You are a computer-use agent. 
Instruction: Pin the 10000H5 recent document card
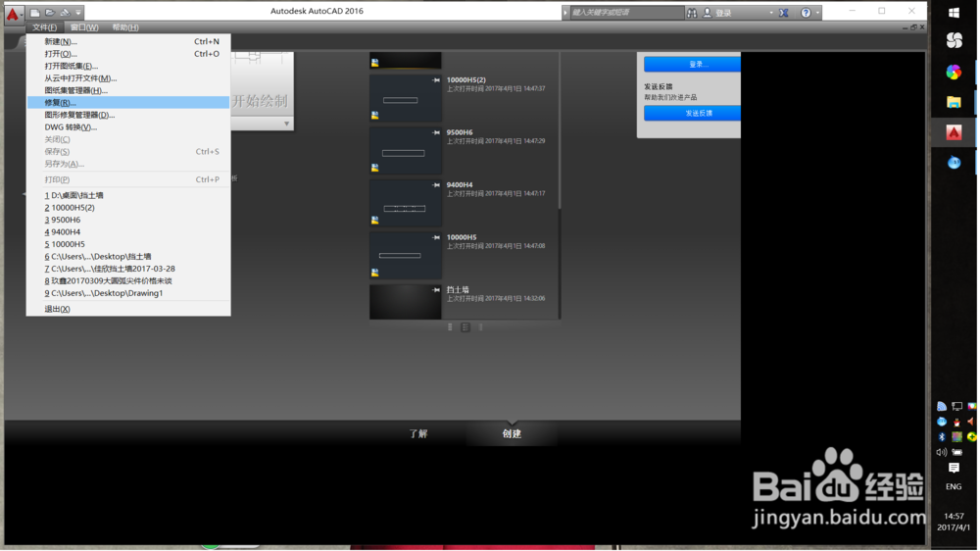(436, 237)
